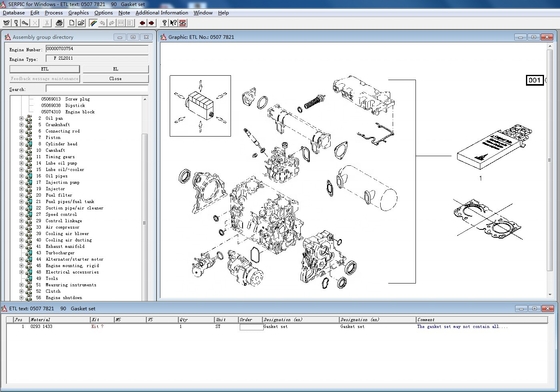
Task: Click the tree list scroll-up arrow
Action: pyautogui.click(x=145, y=99)
